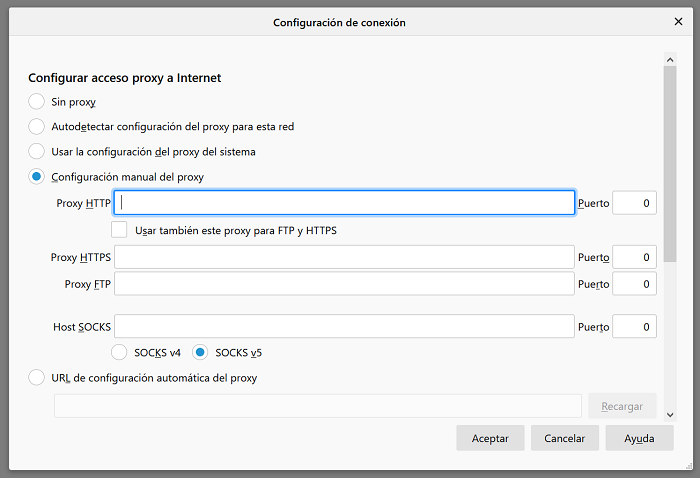Choose Autodetectar configuración del proxy radio
Image resolution: width=700 pixels, height=478 pixels.
pos(37,127)
